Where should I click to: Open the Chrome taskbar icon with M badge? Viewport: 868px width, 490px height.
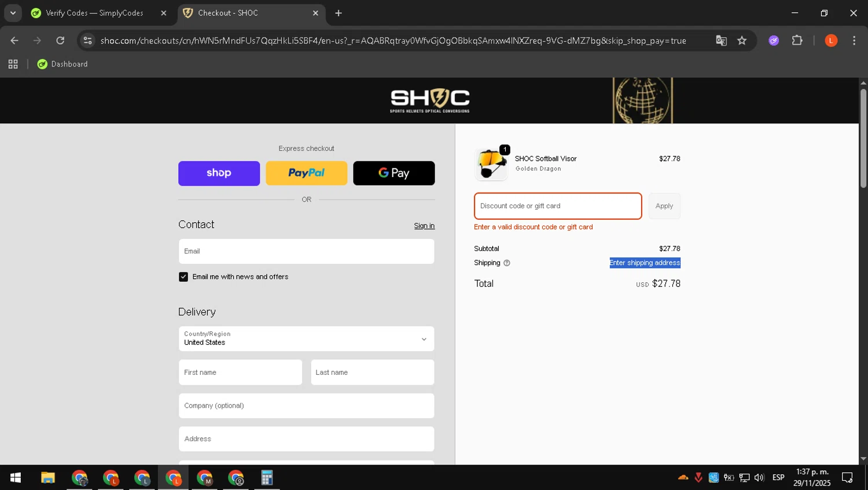204,478
